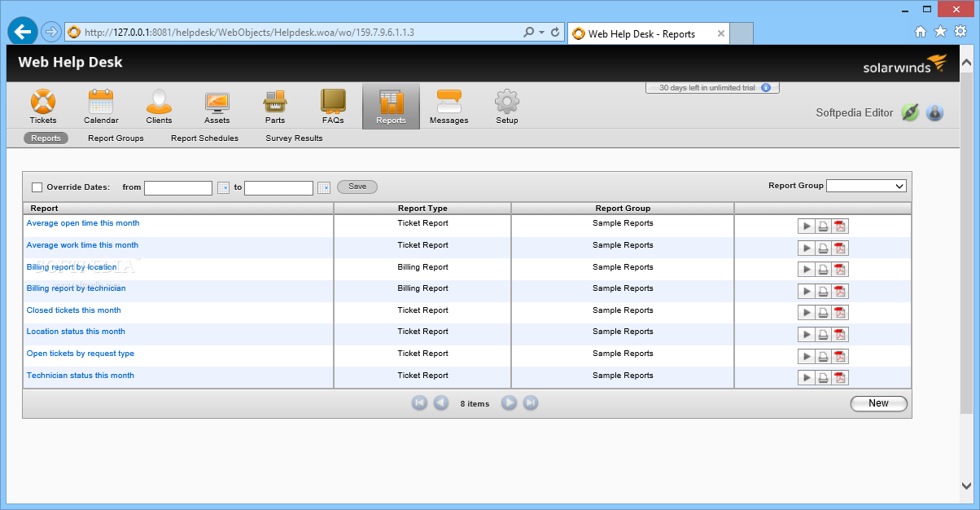Viewport: 980px width, 510px height.
Task: Switch to the Report Groups tab
Action: tap(116, 138)
